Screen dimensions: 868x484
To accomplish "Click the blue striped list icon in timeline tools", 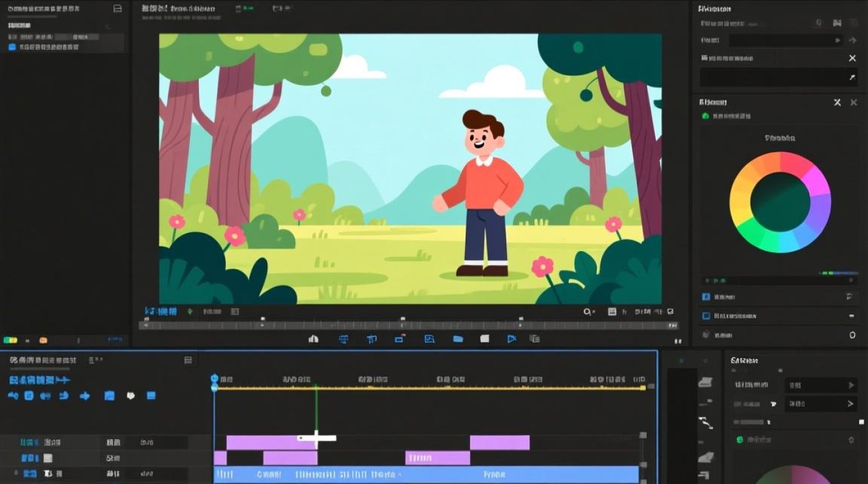I will click(x=150, y=396).
